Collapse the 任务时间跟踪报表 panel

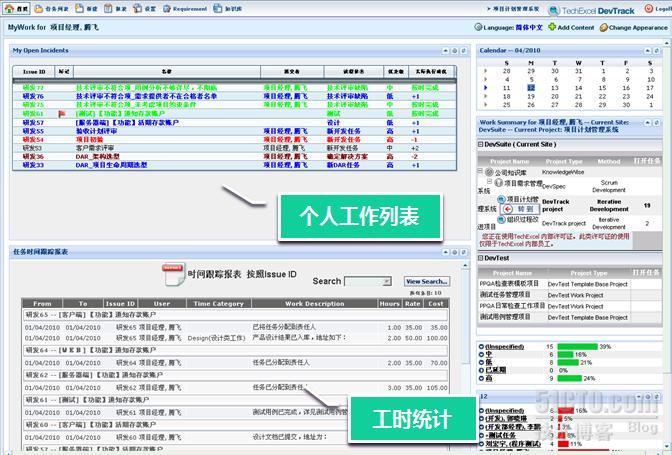pos(446,252)
